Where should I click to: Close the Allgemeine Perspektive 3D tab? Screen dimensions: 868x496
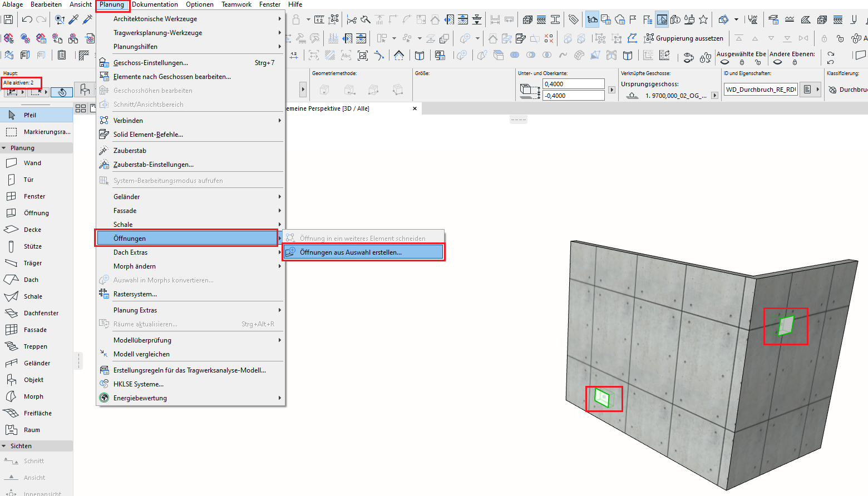pos(415,108)
